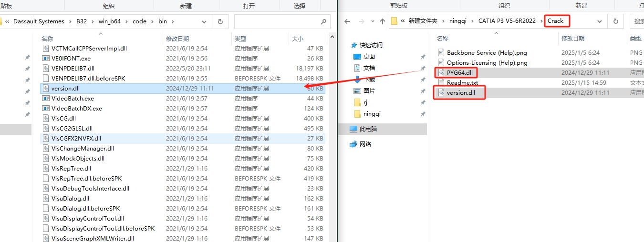Click the VisCG.dll file icon

[46, 118]
